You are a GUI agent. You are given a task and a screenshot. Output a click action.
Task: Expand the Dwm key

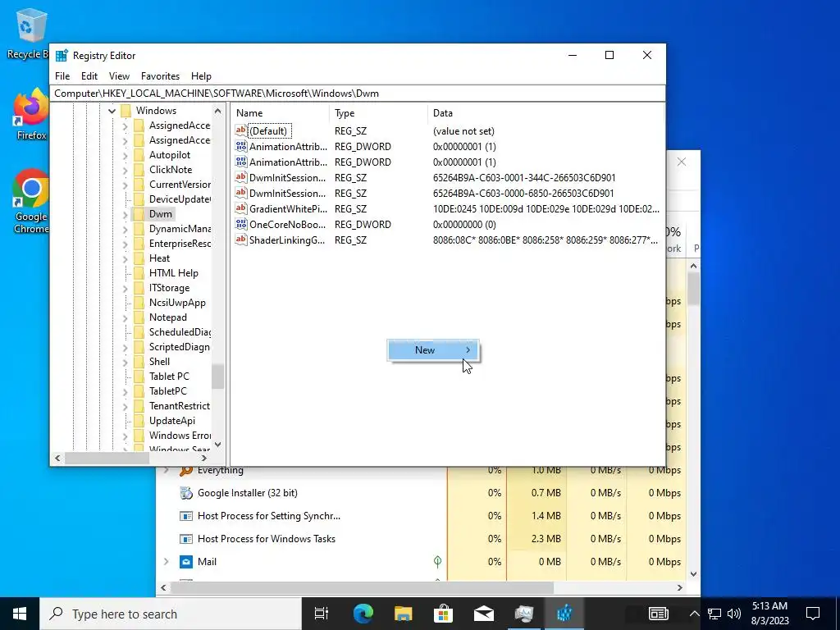click(x=125, y=214)
